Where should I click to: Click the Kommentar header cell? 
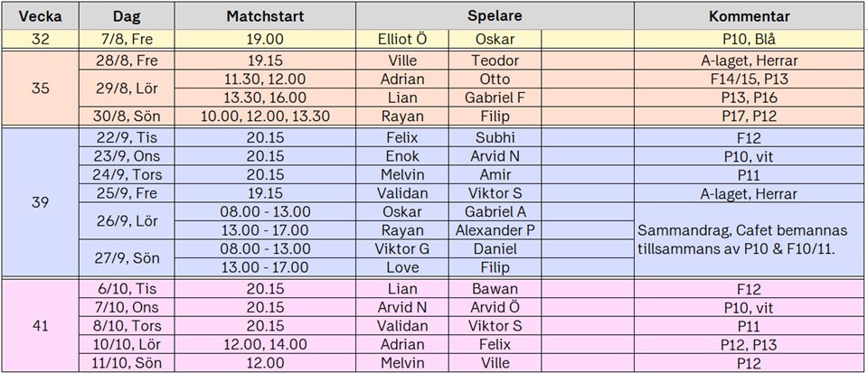[749, 16]
